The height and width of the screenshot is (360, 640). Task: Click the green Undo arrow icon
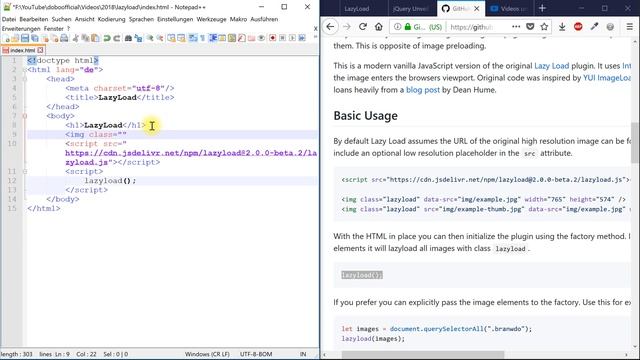pyautogui.click(x=107, y=38)
